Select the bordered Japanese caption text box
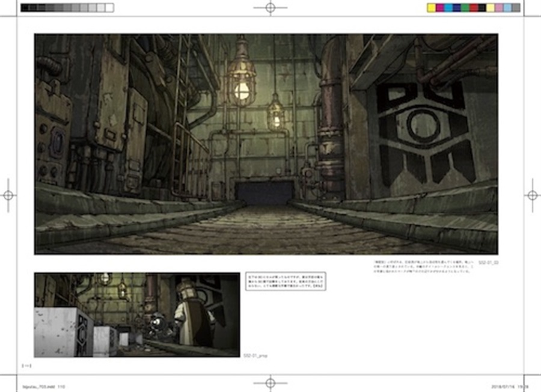 [x=286, y=281]
